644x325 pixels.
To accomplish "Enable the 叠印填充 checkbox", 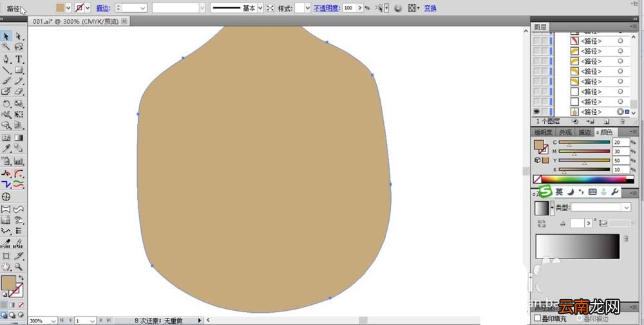I will [x=537, y=318].
